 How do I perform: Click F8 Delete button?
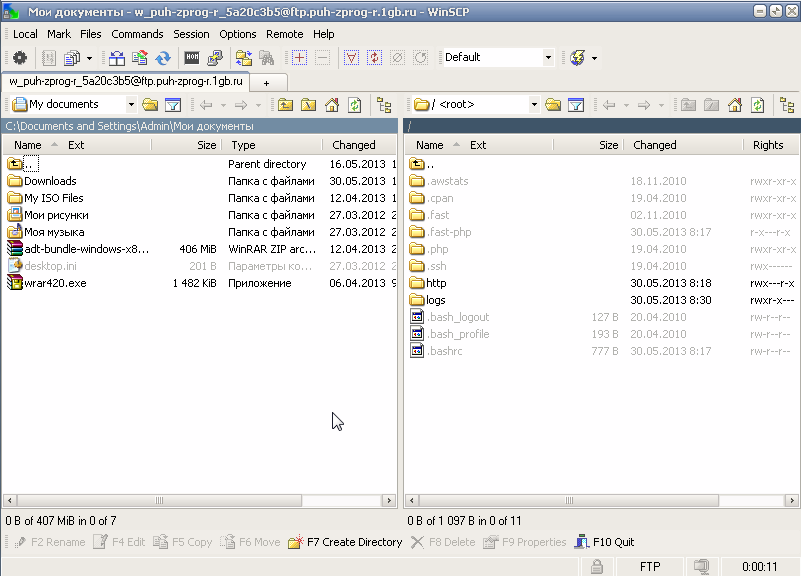pos(443,542)
